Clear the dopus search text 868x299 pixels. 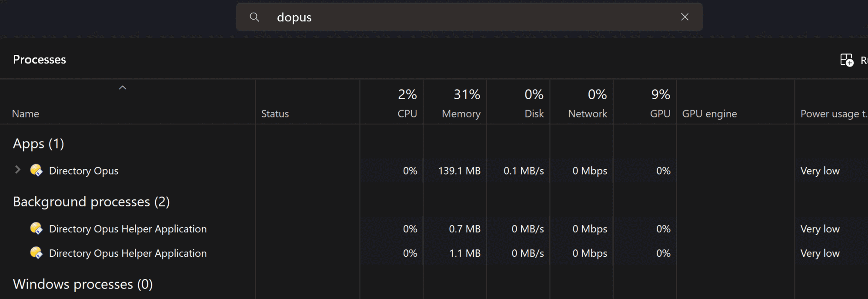pos(684,17)
